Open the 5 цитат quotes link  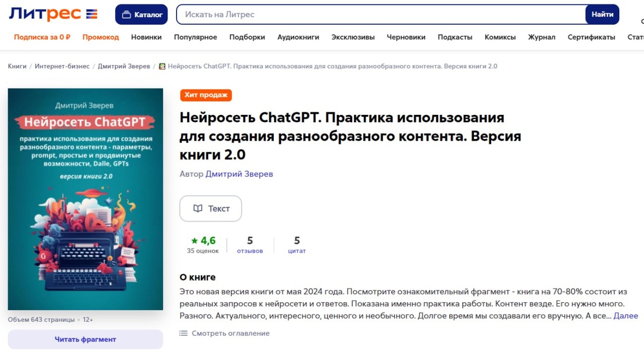(297, 245)
